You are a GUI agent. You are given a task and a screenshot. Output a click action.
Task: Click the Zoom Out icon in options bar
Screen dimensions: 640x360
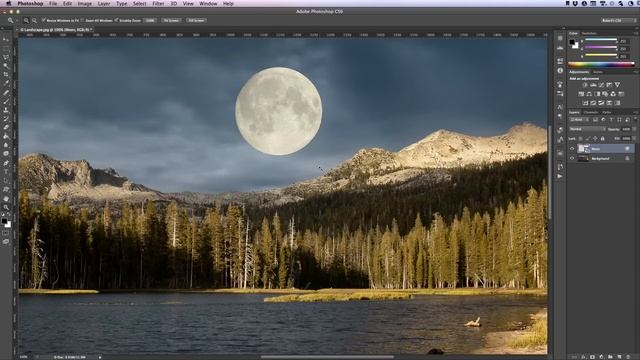tap(34, 20)
